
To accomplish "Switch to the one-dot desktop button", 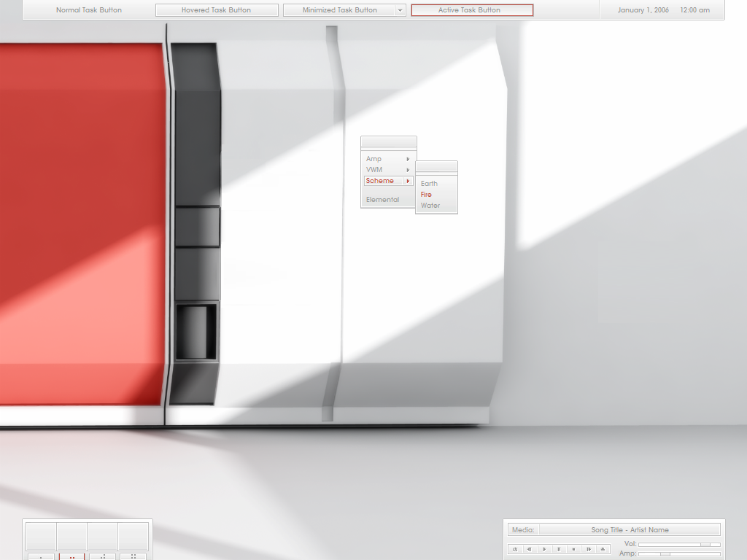I will pyautogui.click(x=41, y=556).
